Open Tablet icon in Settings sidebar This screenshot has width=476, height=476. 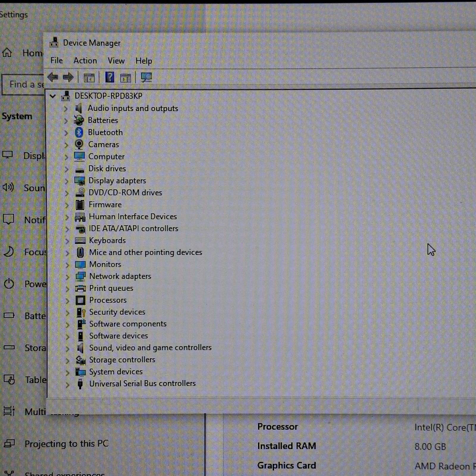pos(9,379)
